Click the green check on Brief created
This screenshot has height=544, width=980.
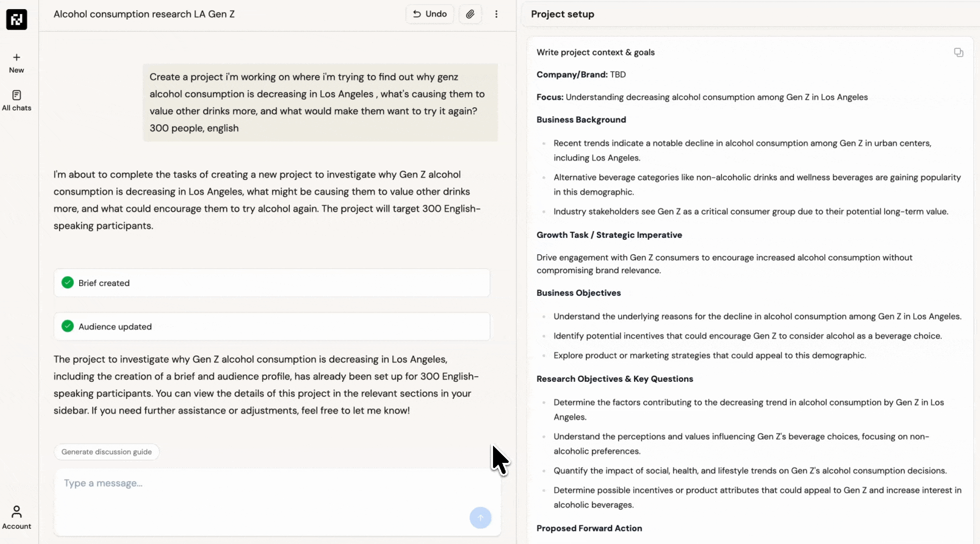[x=68, y=283]
